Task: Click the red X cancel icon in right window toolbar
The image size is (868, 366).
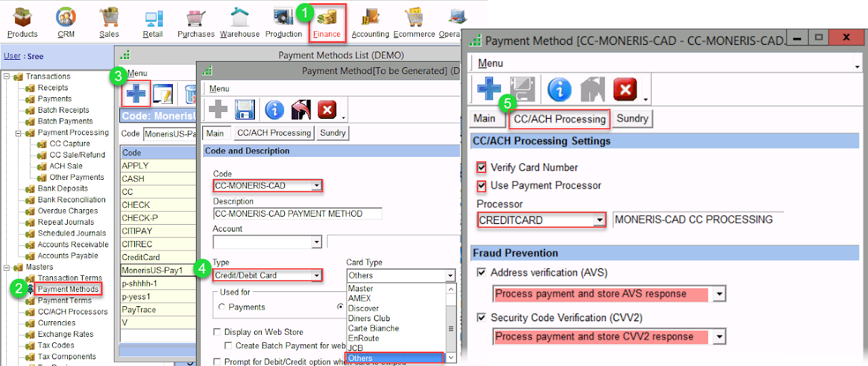Action: pyautogui.click(x=625, y=89)
